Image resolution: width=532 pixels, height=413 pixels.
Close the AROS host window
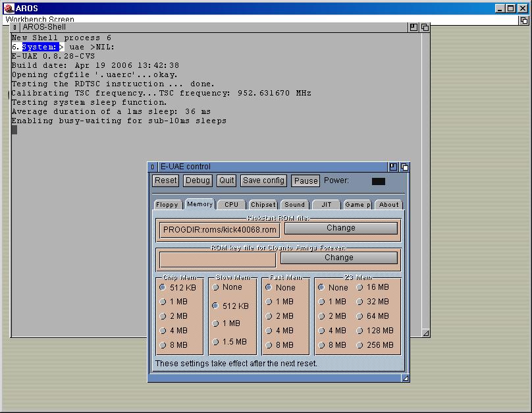(523, 9)
